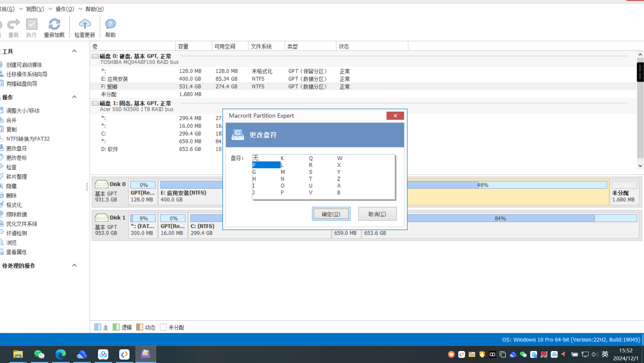The width and height of the screenshot is (644, 363).
Task: Click the 84% usage bar on Disk 1
Action: click(501, 218)
